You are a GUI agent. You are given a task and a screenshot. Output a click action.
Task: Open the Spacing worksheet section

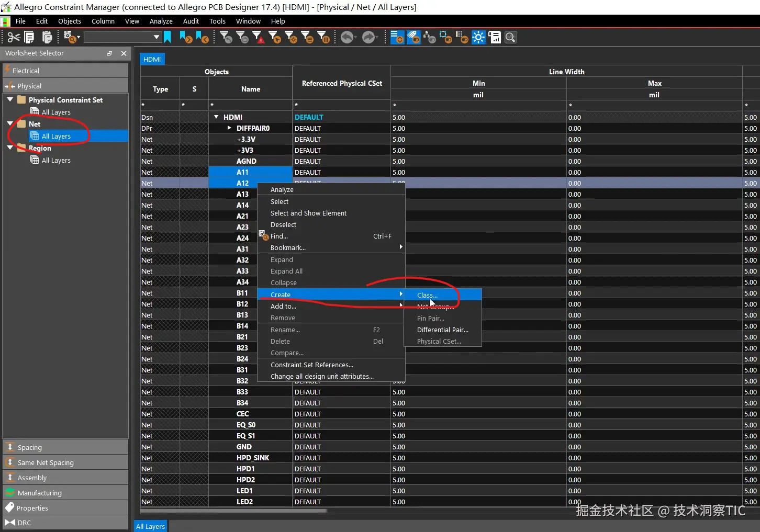(30, 447)
